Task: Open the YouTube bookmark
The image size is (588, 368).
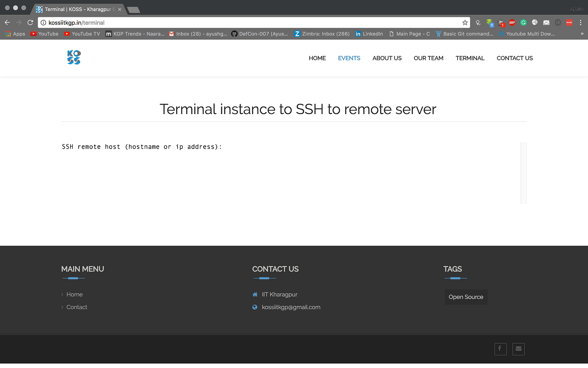Action: (x=44, y=34)
